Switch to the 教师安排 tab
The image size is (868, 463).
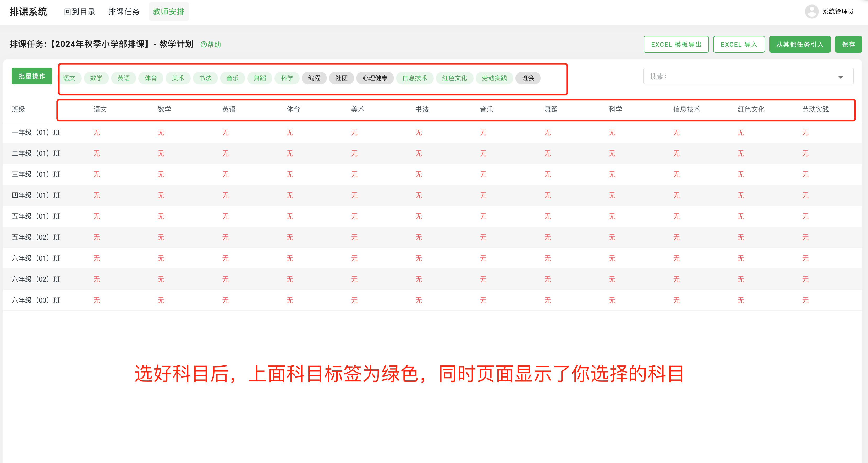click(x=168, y=11)
